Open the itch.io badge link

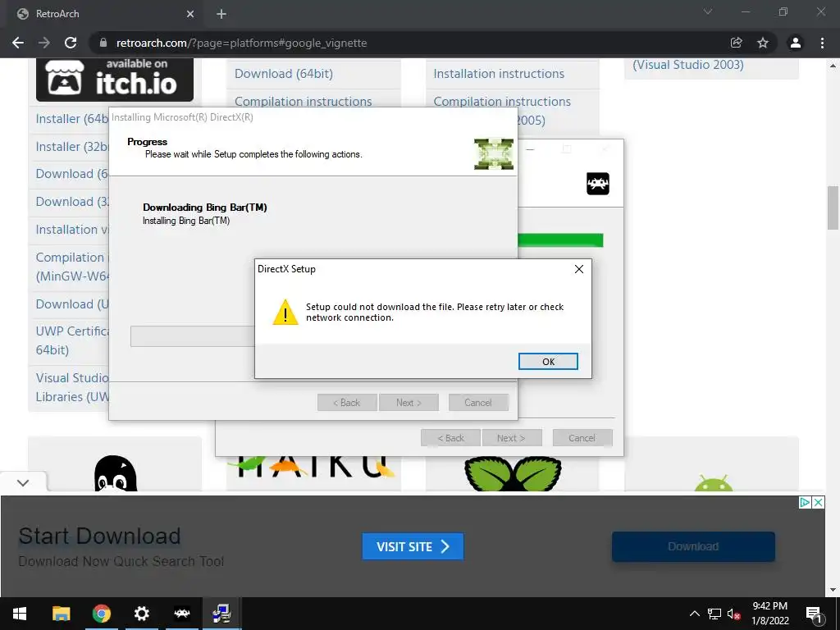pyautogui.click(x=115, y=80)
